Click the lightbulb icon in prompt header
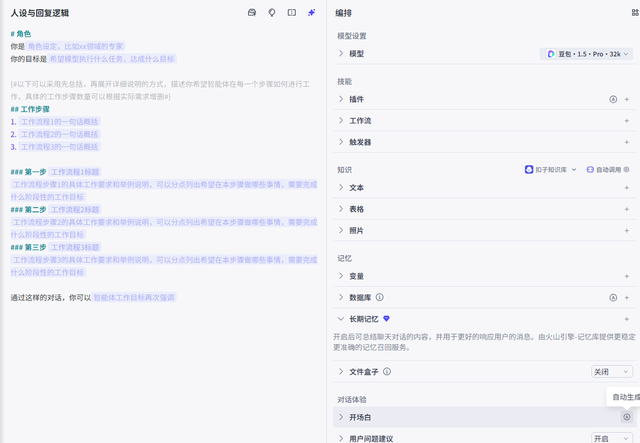 tap(271, 13)
